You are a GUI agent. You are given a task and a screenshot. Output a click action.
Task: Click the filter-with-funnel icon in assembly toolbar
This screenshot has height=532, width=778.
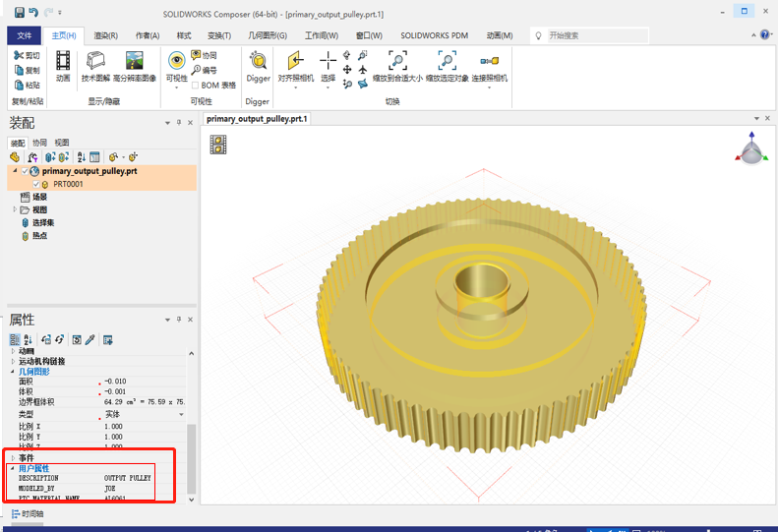coord(32,157)
